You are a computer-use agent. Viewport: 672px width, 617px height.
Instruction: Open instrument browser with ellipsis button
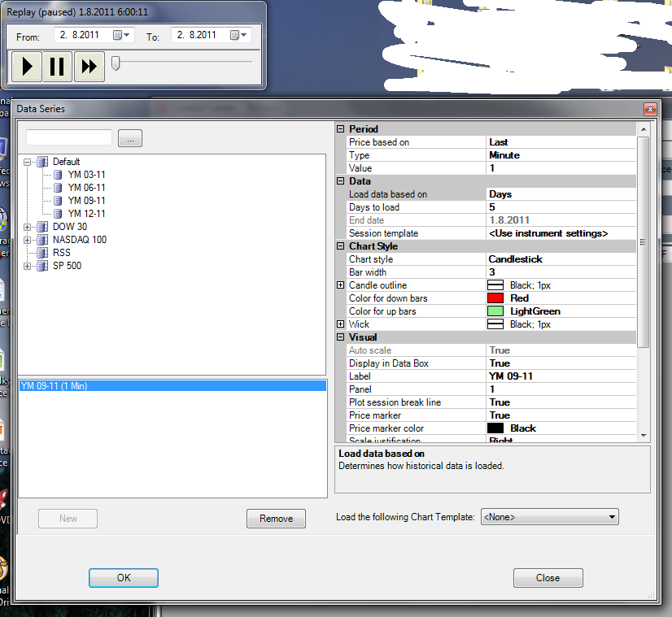[130, 138]
